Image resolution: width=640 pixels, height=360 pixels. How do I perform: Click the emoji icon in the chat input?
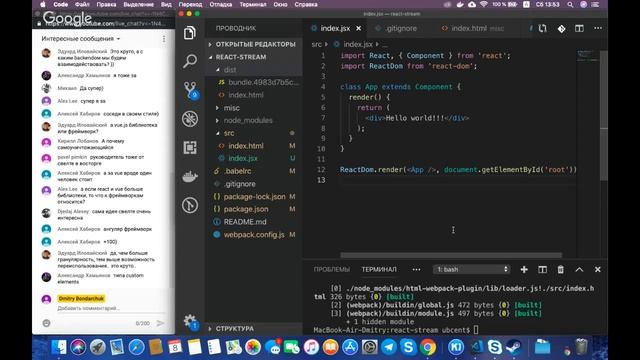click(47, 323)
